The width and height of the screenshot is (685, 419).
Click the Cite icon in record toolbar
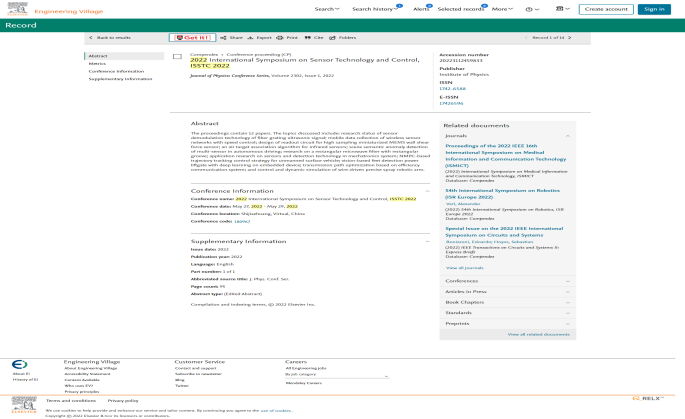click(315, 36)
